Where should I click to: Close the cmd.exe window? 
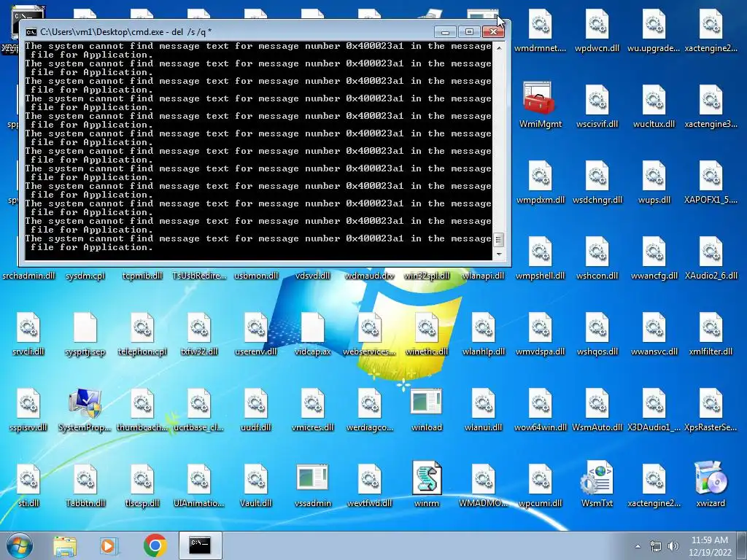[493, 32]
